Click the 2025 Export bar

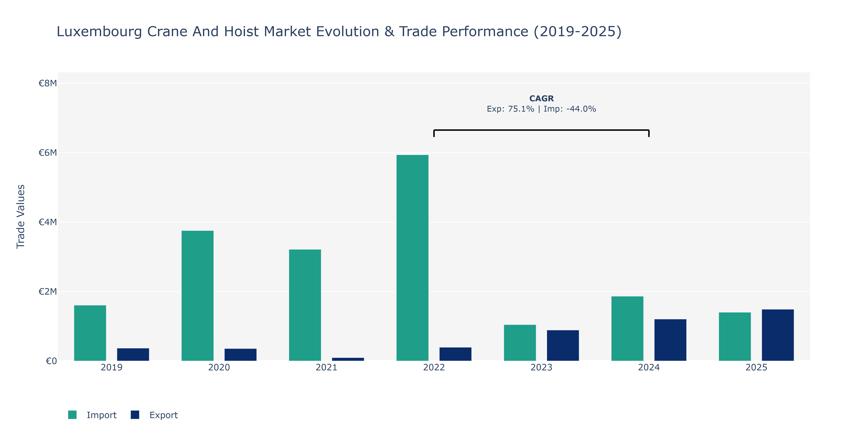coord(778,335)
